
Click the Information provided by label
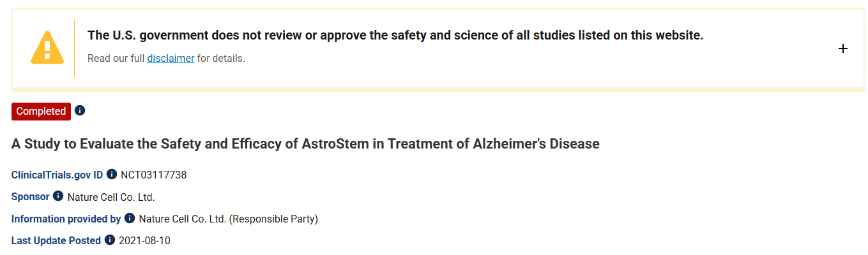[x=66, y=219]
